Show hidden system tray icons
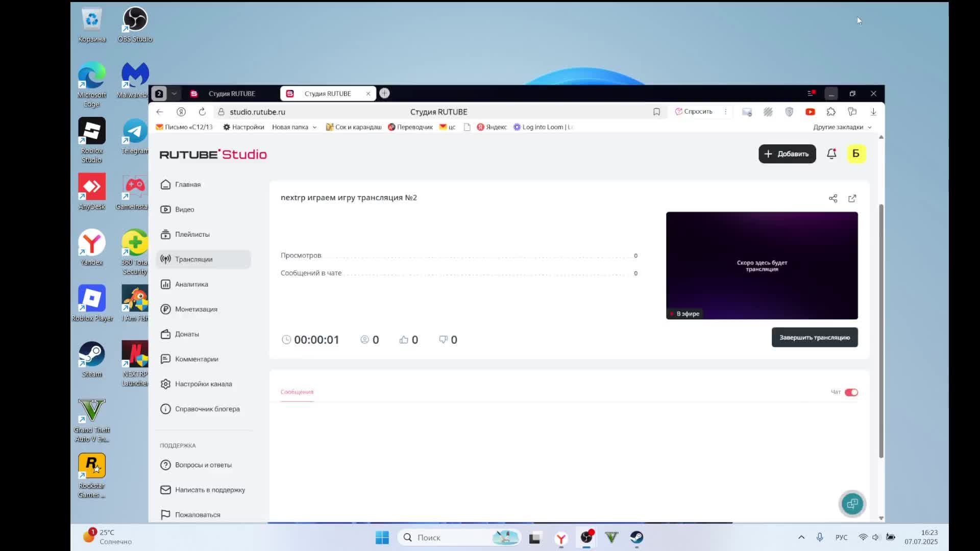The width and height of the screenshot is (980, 551). (801, 537)
